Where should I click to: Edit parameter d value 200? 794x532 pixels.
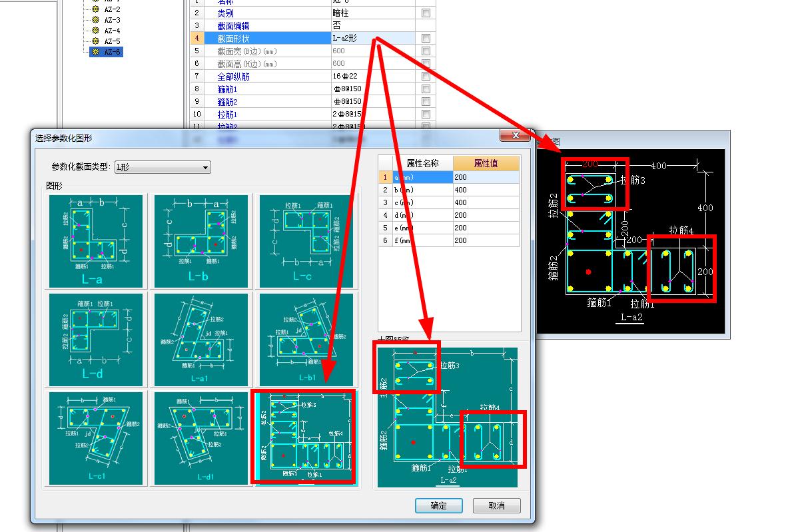[486, 215]
